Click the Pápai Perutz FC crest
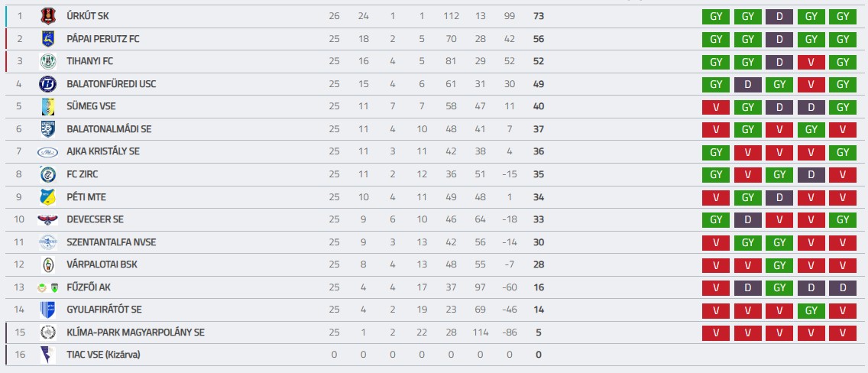 47,39
